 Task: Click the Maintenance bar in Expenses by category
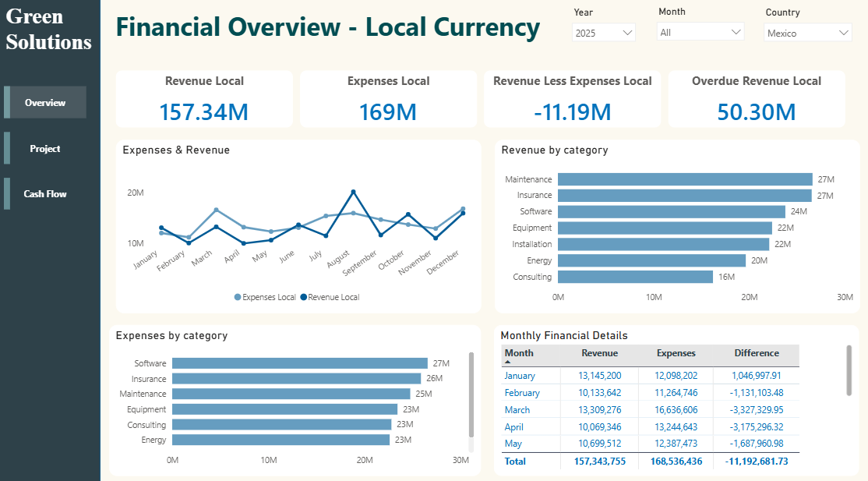pos(291,394)
